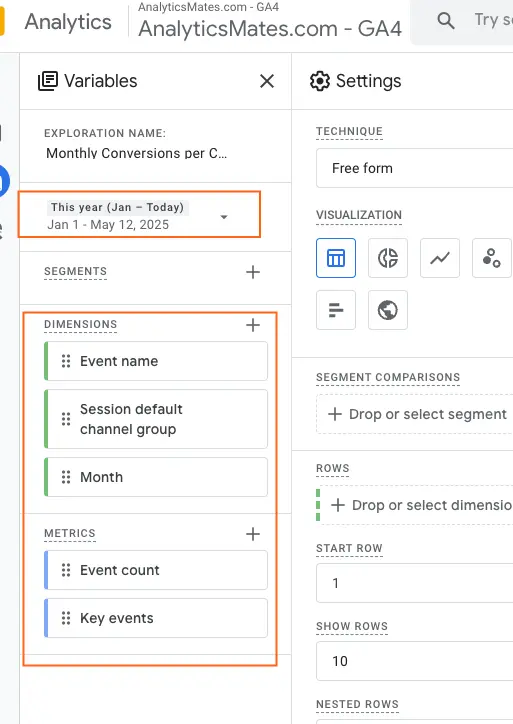Click the VISUALIZATION label

[x=359, y=215]
